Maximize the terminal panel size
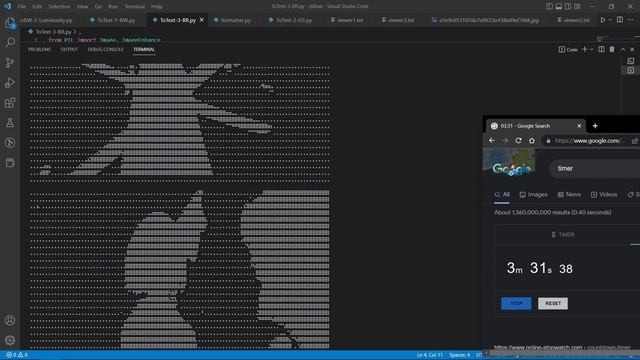This screenshot has height=360, width=640. [x=622, y=49]
